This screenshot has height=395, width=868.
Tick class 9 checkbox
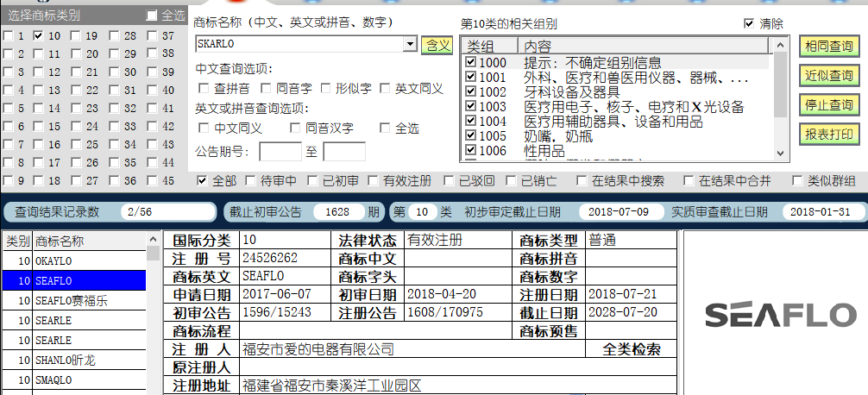click(8, 181)
